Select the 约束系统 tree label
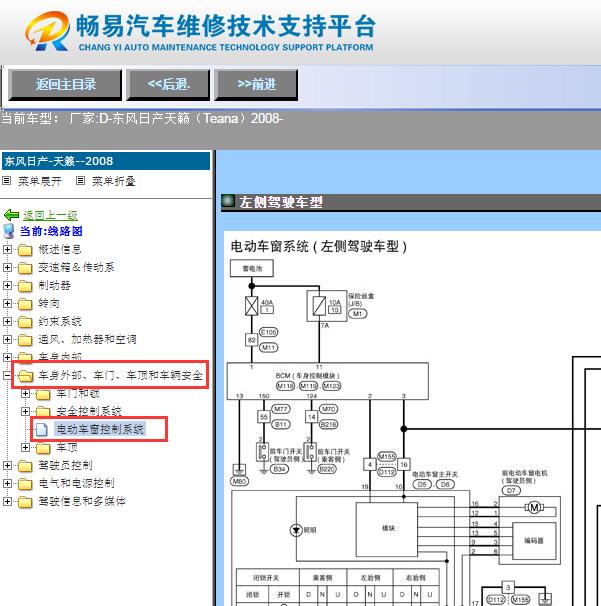Viewport: 601px width, 606px height. pyautogui.click(x=60, y=321)
